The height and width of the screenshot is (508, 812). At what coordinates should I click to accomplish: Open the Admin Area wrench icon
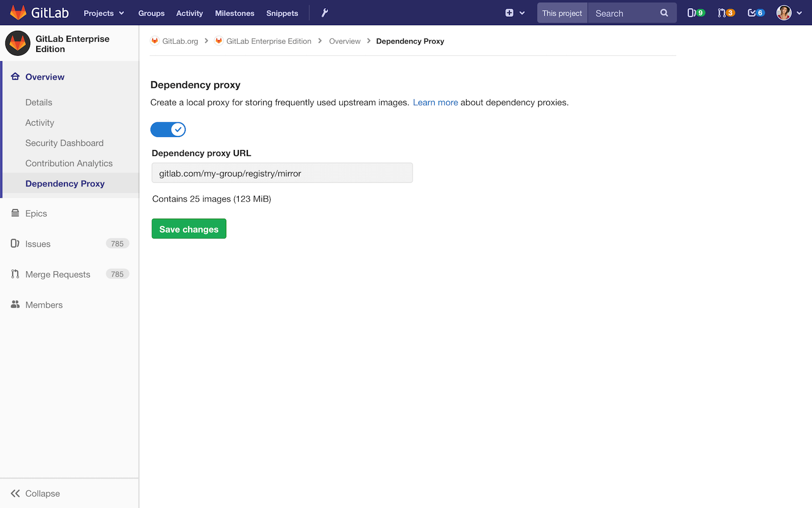(324, 12)
